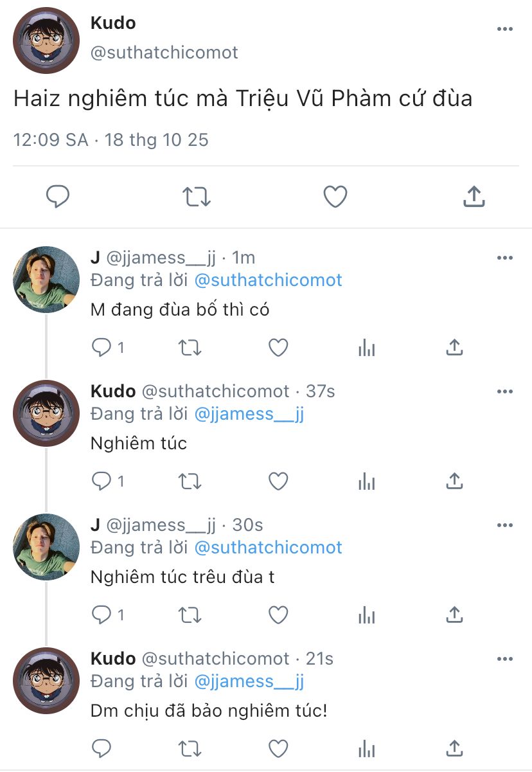Share the 'Dm chịu đã bảo nghiêm túc!' reply
The height and width of the screenshot is (772, 532).
tap(454, 748)
